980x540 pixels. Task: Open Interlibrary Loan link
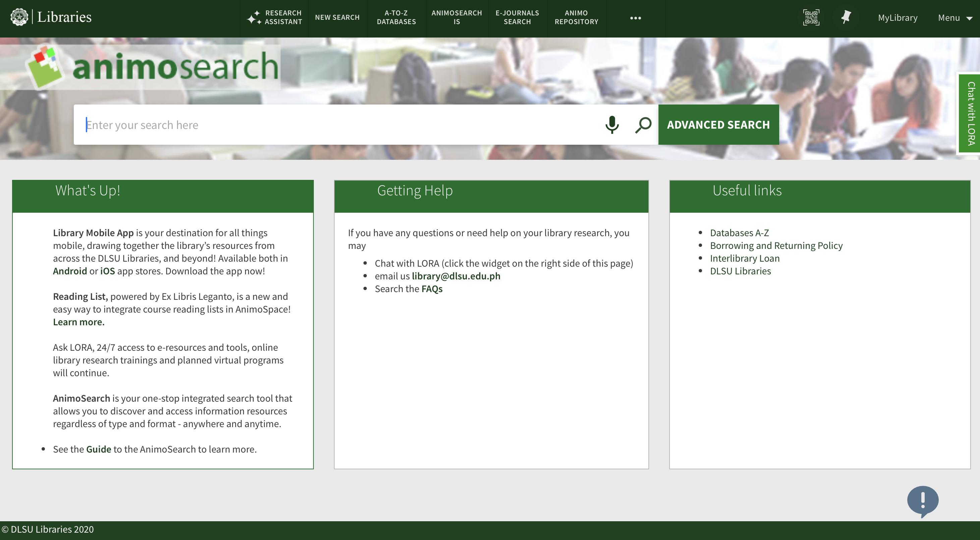(745, 258)
